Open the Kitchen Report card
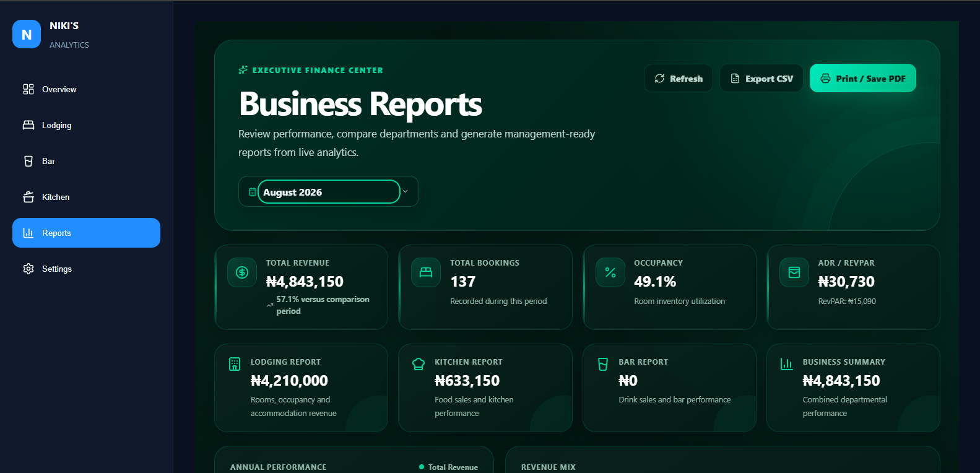Viewport: 980px width, 473px height. (x=485, y=388)
